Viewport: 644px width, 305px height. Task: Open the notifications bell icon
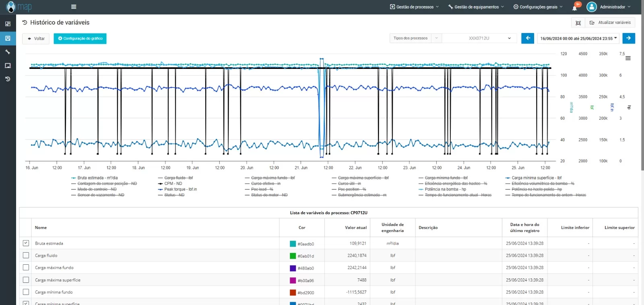click(x=575, y=8)
